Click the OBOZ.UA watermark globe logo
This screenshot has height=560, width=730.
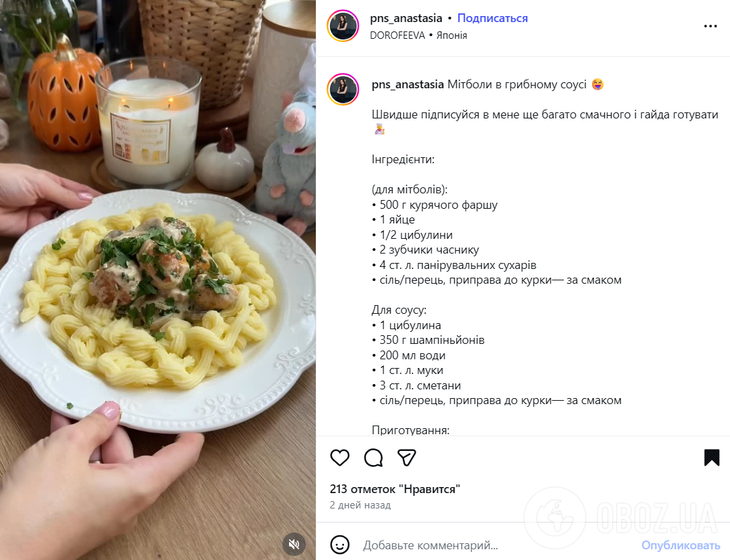(555, 518)
